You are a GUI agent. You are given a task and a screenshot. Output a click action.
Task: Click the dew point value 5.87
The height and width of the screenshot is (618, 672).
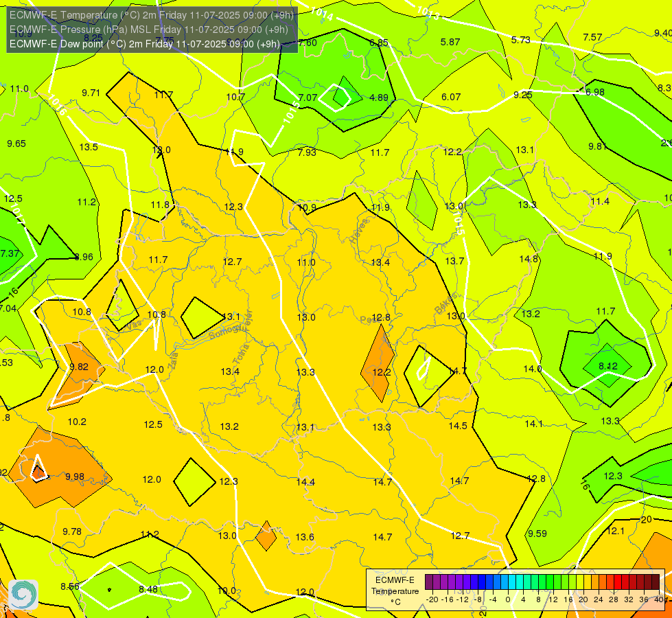pyautogui.click(x=450, y=42)
